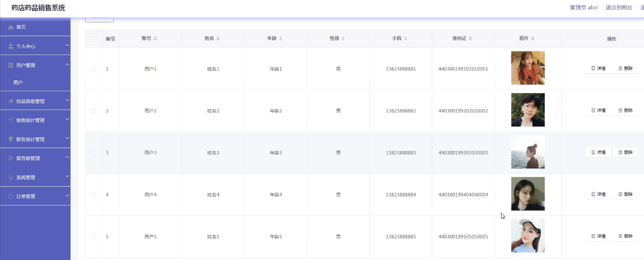Expand 订单管理 chevron
Viewport: 644px width, 260px height.
click(67, 196)
